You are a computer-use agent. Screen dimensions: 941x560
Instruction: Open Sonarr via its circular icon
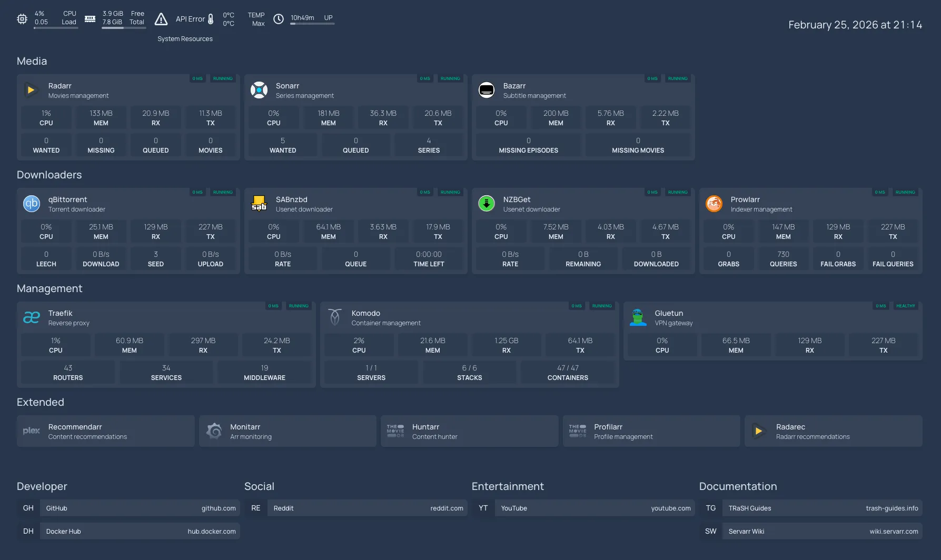tap(259, 90)
